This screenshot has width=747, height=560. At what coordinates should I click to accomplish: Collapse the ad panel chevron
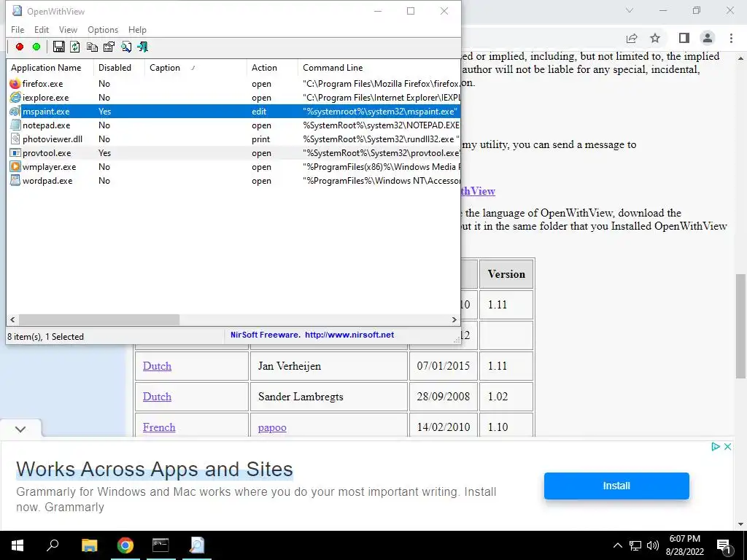point(20,429)
